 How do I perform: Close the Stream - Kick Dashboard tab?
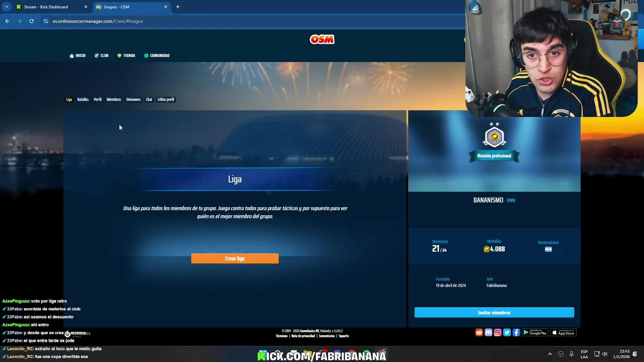click(x=86, y=7)
